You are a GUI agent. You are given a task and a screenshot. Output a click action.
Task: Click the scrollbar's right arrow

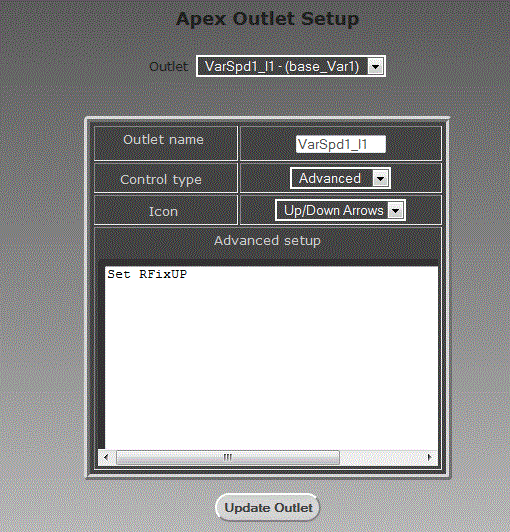[x=430, y=457]
